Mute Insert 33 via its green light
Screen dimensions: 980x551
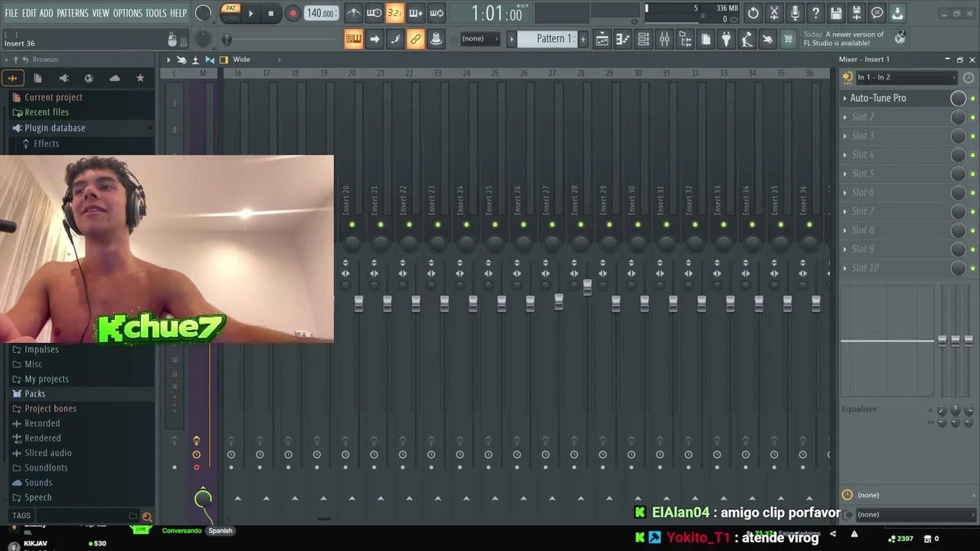pos(724,224)
